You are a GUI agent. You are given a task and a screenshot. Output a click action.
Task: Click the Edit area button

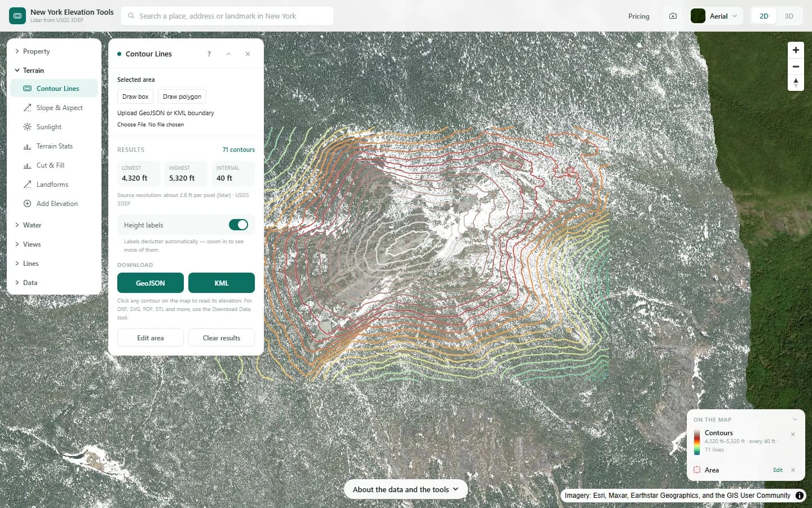click(151, 338)
